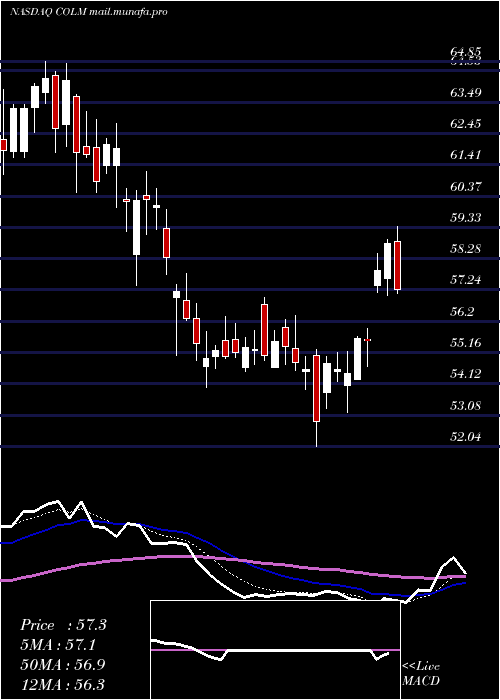Viewport: 500px width, 700px height.
Task: Click the 5MA : 57.1 readout
Action: [x=60, y=645]
